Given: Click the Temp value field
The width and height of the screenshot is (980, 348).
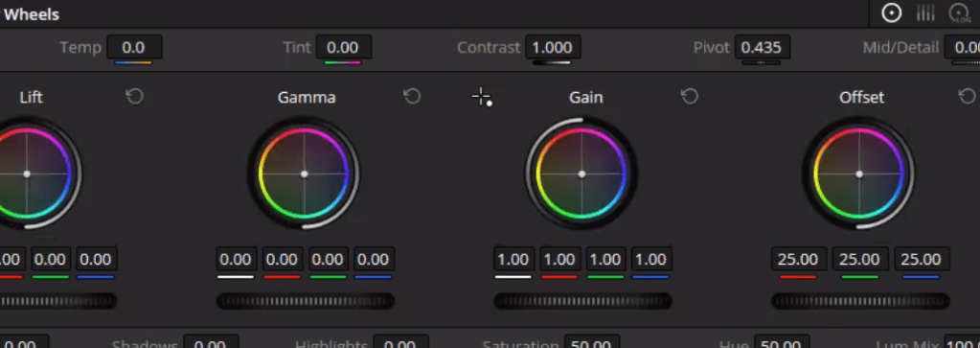Looking at the screenshot, I should pyautogui.click(x=134, y=48).
